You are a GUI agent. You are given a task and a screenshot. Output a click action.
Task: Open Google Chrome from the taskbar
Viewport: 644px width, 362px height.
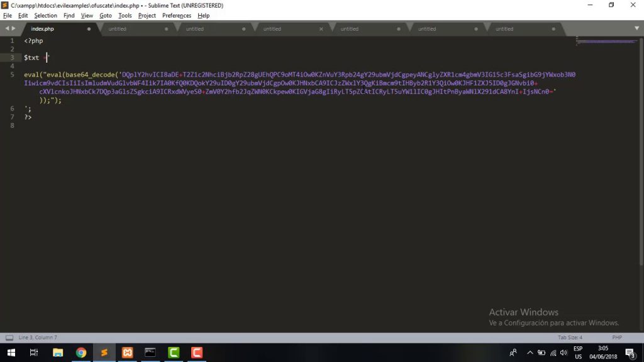point(81,353)
